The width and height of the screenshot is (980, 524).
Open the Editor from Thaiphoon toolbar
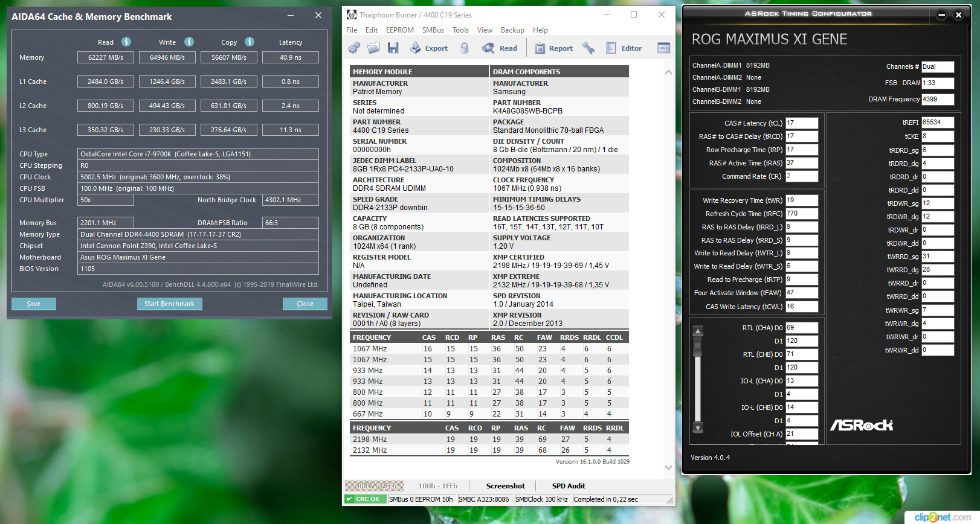pyautogui.click(x=624, y=48)
